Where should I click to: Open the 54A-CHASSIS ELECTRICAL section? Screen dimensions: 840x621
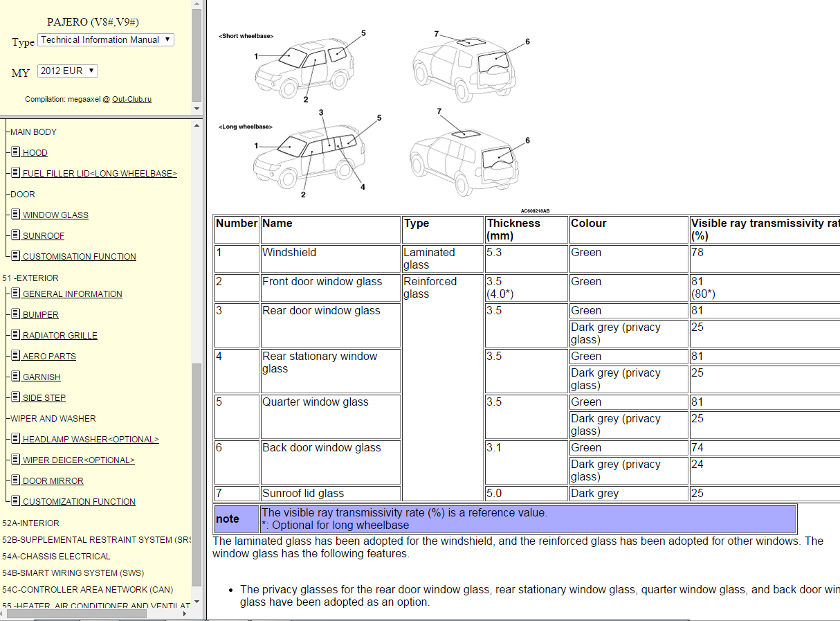(56, 557)
